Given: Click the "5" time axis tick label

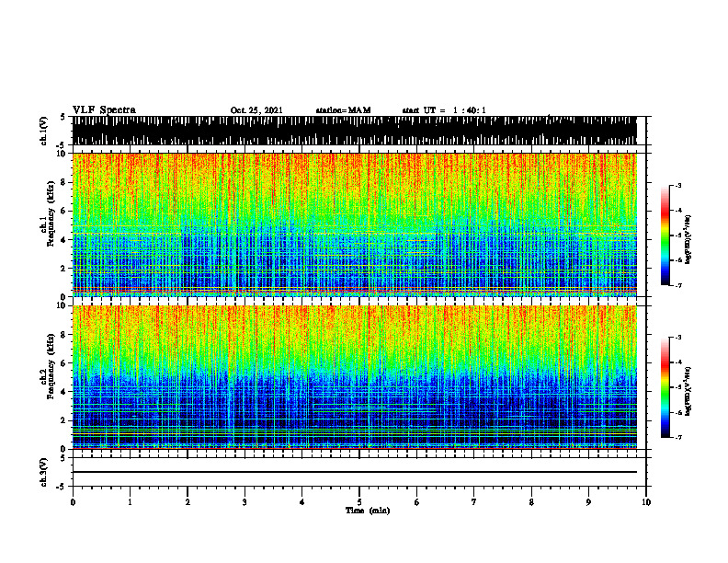Looking at the screenshot, I should (359, 502).
